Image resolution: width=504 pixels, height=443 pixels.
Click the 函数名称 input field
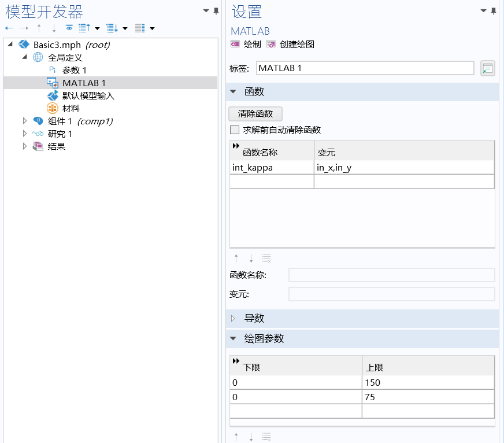click(x=391, y=275)
